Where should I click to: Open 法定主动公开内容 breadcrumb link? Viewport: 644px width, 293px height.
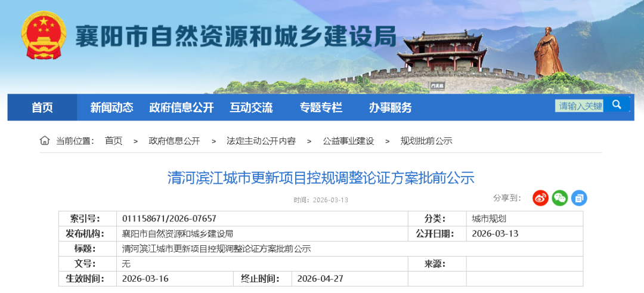[261, 141]
